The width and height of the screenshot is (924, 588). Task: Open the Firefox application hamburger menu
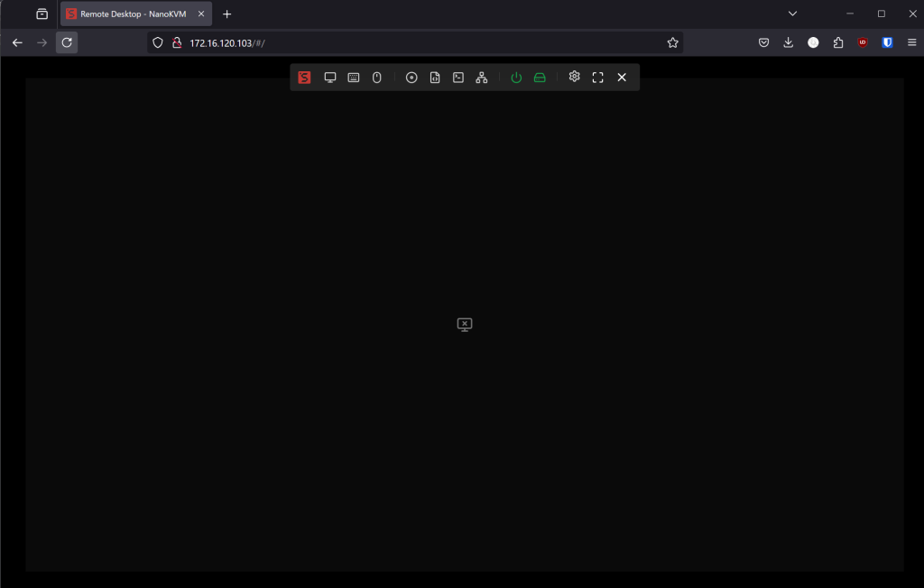pyautogui.click(x=911, y=42)
